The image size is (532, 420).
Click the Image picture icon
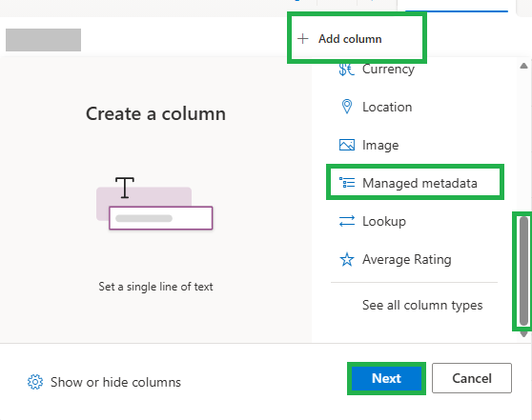tap(347, 145)
